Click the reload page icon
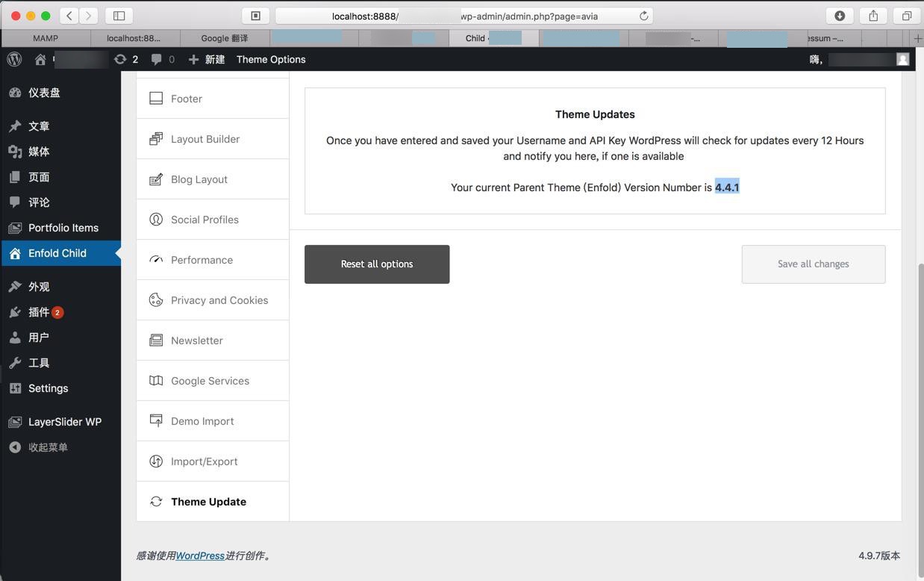The height and width of the screenshot is (581, 924). (643, 16)
